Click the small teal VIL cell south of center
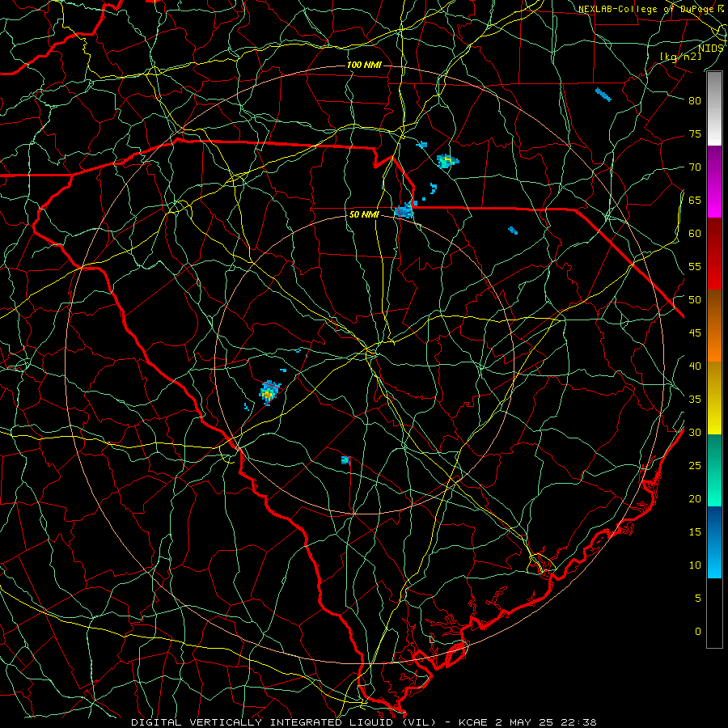Viewport: 728px width, 728px height. coord(345,460)
